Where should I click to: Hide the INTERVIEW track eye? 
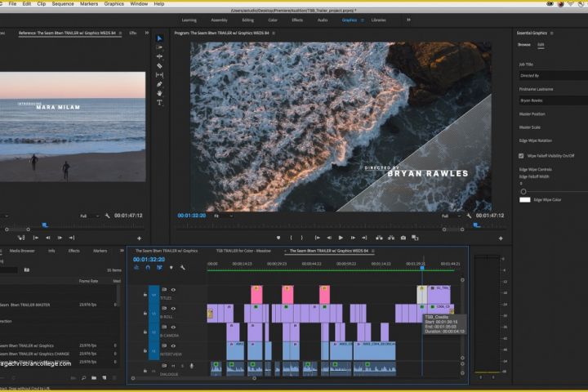(173, 346)
